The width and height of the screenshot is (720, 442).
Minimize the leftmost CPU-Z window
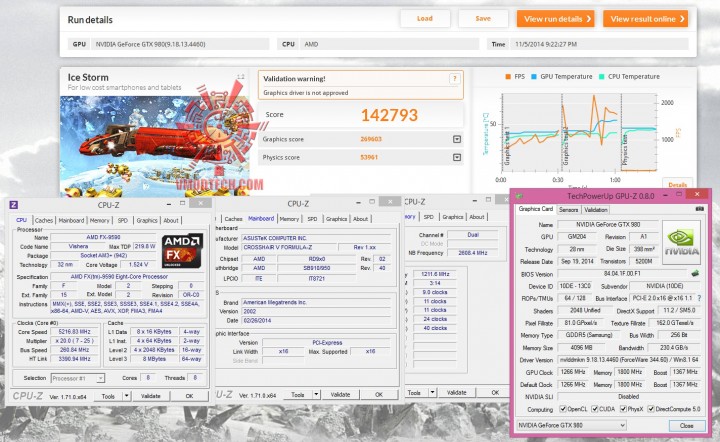click(169, 203)
